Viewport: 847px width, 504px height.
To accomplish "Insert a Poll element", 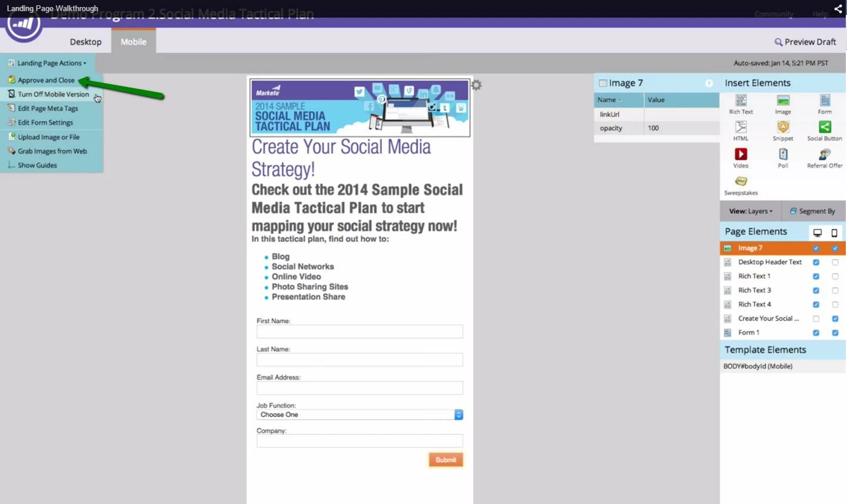I will coord(783,158).
